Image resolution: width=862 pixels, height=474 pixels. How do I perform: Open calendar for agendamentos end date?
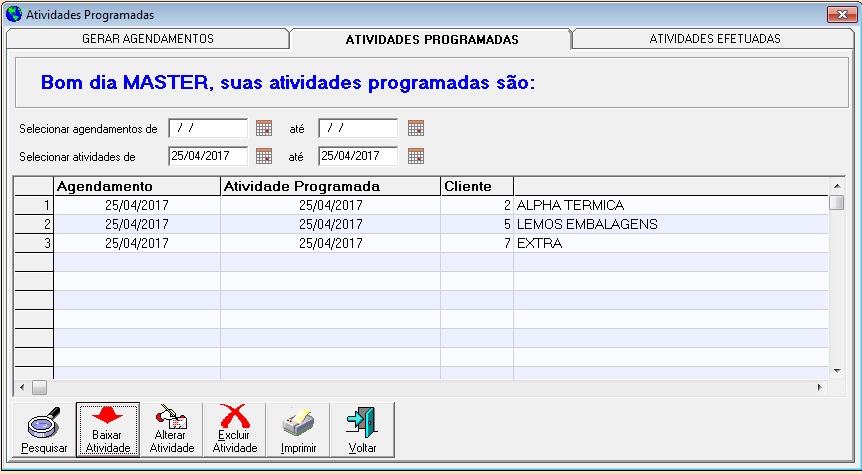pos(416,128)
